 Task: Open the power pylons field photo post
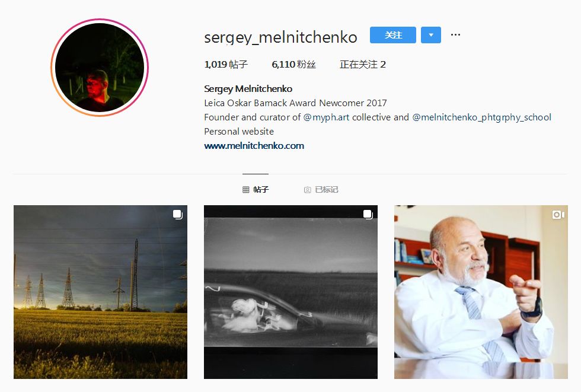tap(100, 292)
